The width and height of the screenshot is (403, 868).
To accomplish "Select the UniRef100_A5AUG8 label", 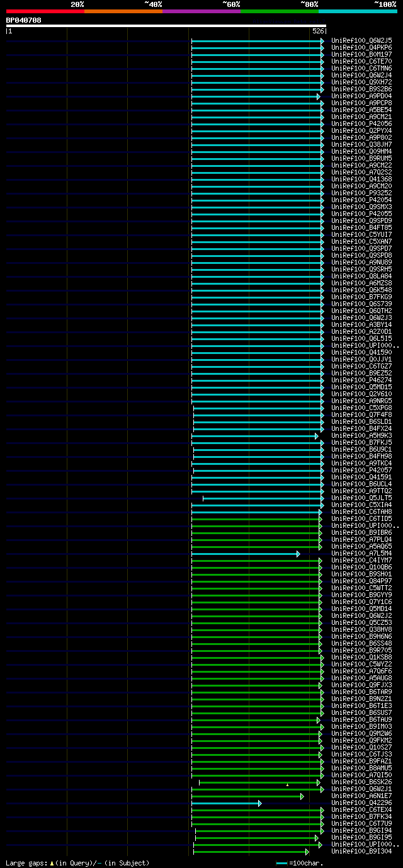I will click(362, 678).
